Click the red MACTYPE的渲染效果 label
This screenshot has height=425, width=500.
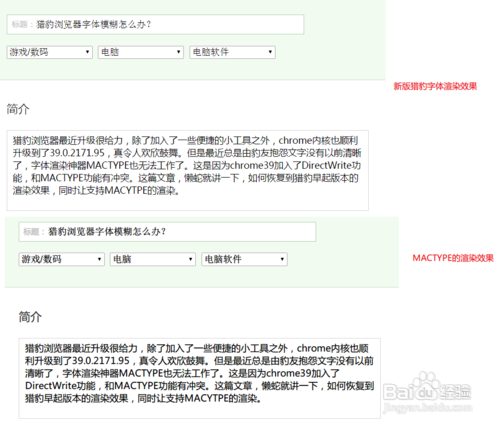click(453, 258)
